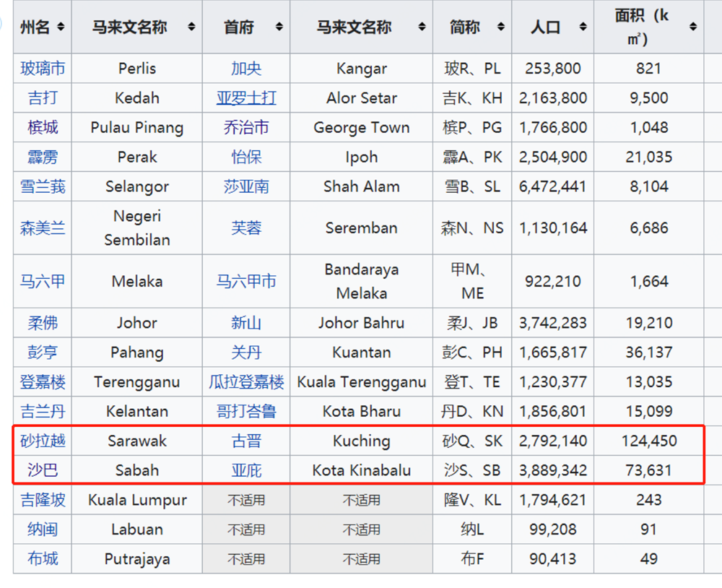Follow the 怡保 capital link
Image resolution: width=722 pixels, height=588 pixels.
click(246, 157)
